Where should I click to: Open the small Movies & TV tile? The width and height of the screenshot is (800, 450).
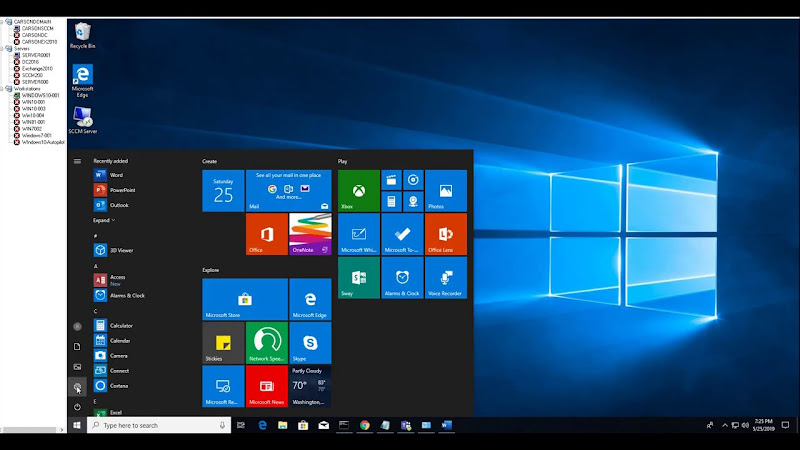pyautogui.click(x=391, y=180)
